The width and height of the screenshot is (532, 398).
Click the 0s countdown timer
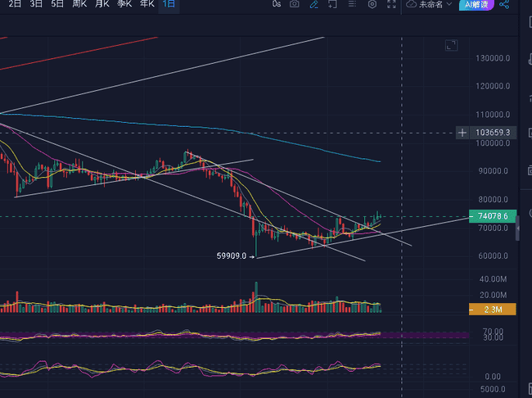coord(276,4)
